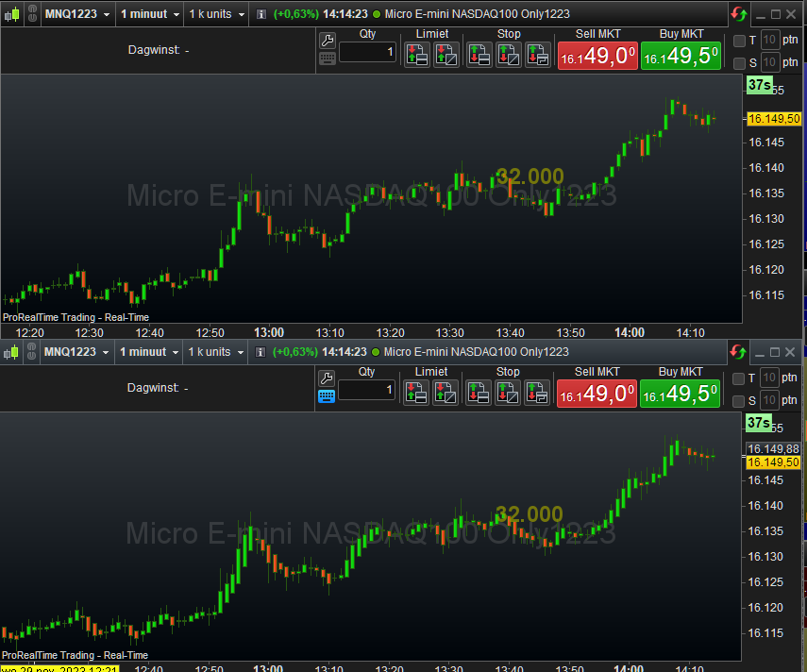Click second Limiet order icon in bottom window

click(x=446, y=394)
